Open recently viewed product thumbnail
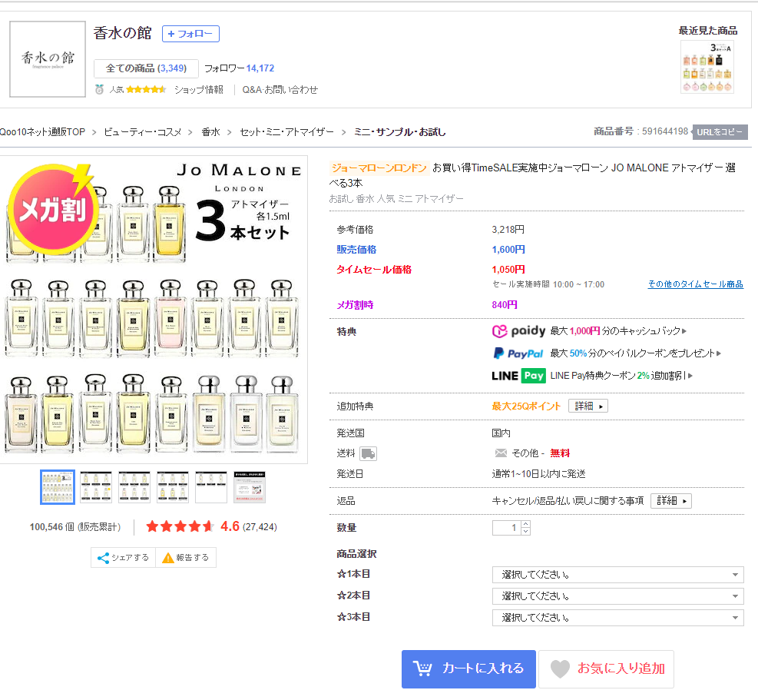758x700 pixels. coord(707,67)
